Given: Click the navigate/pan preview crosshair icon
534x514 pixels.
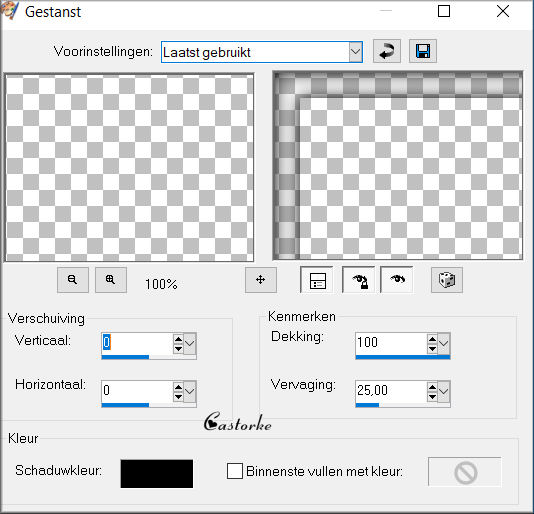Looking at the screenshot, I should pyautogui.click(x=261, y=280).
